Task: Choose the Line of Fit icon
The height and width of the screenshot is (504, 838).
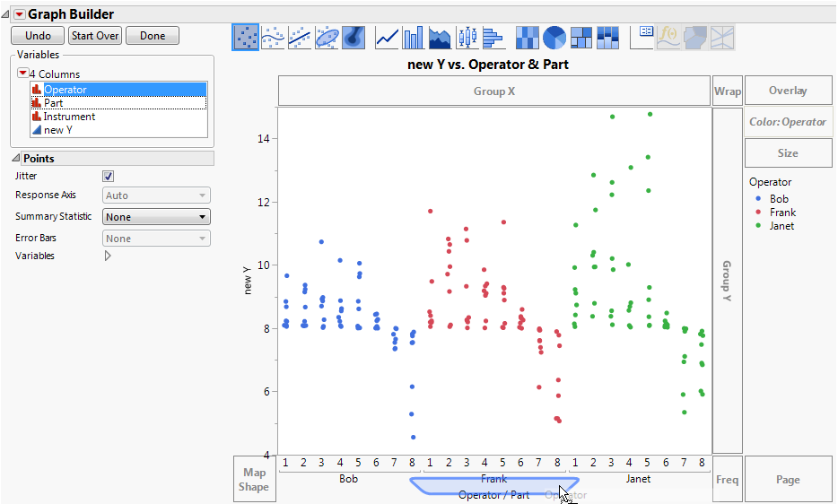Action: click(x=300, y=37)
